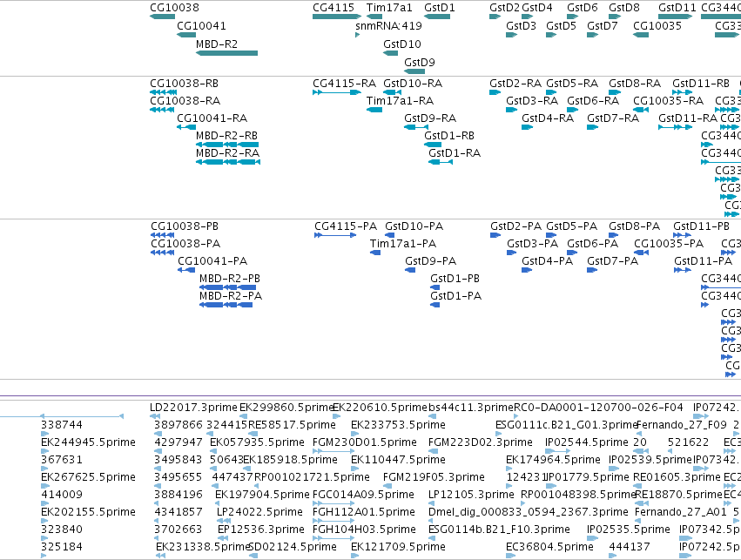Click the MBD-R2 gene bar

(x=227, y=53)
